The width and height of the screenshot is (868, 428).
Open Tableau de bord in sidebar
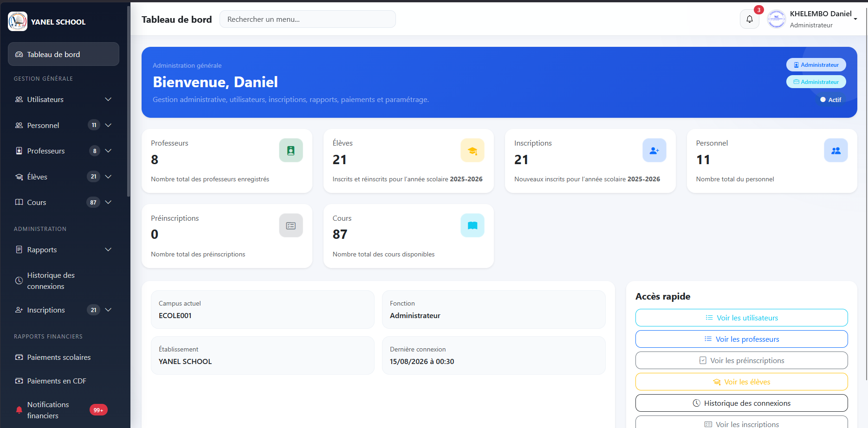[x=64, y=54]
